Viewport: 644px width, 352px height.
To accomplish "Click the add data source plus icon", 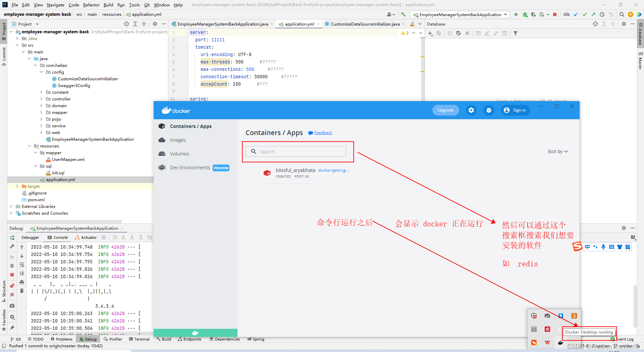I will tap(430, 33).
